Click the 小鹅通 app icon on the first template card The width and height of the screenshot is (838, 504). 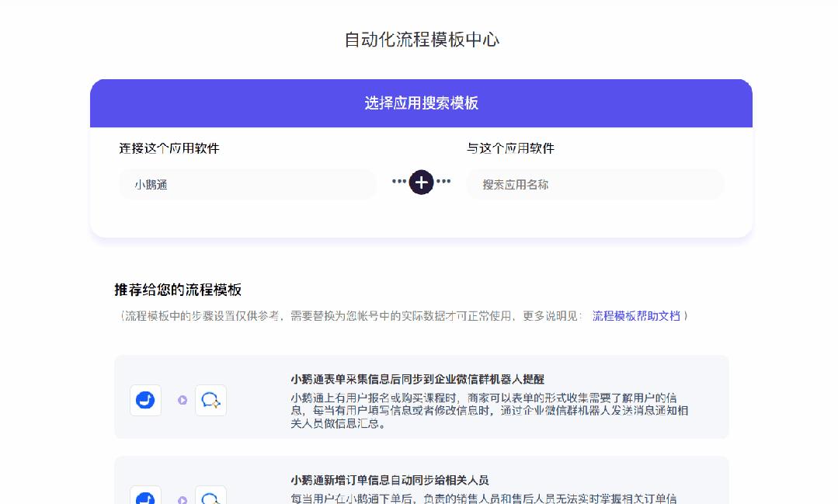[x=144, y=400]
